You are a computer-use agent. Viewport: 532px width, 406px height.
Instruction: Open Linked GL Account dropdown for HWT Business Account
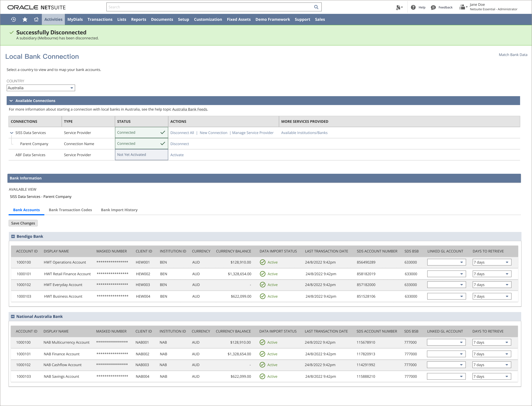tap(447, 296)
